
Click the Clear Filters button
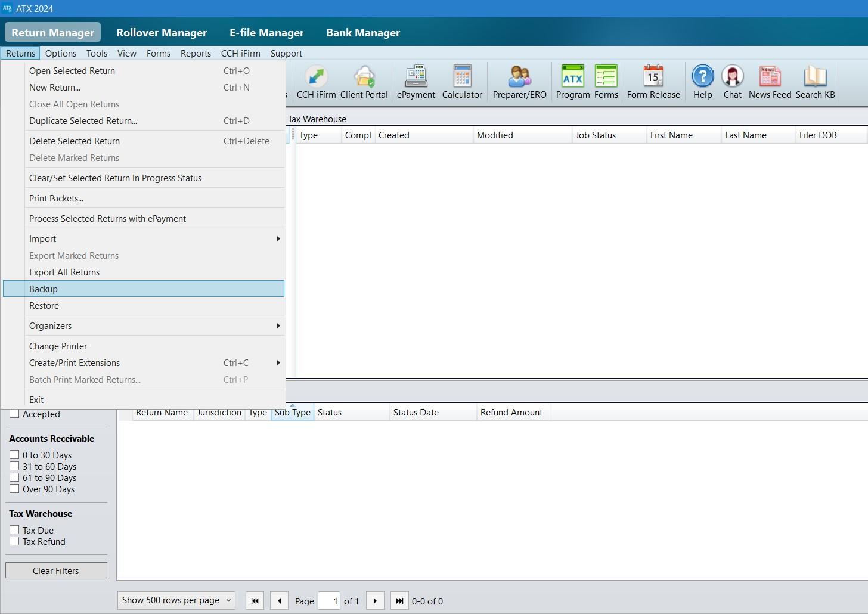click(56, 570)
